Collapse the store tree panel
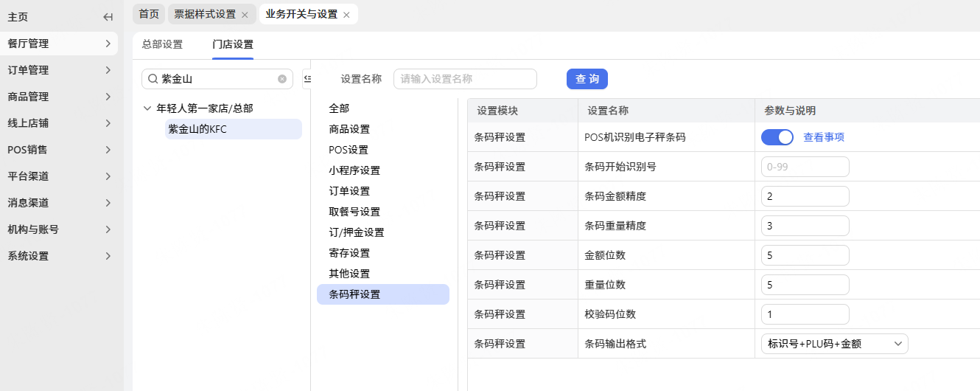The width and height of the screenshot is (980, 391). (307, 79)
